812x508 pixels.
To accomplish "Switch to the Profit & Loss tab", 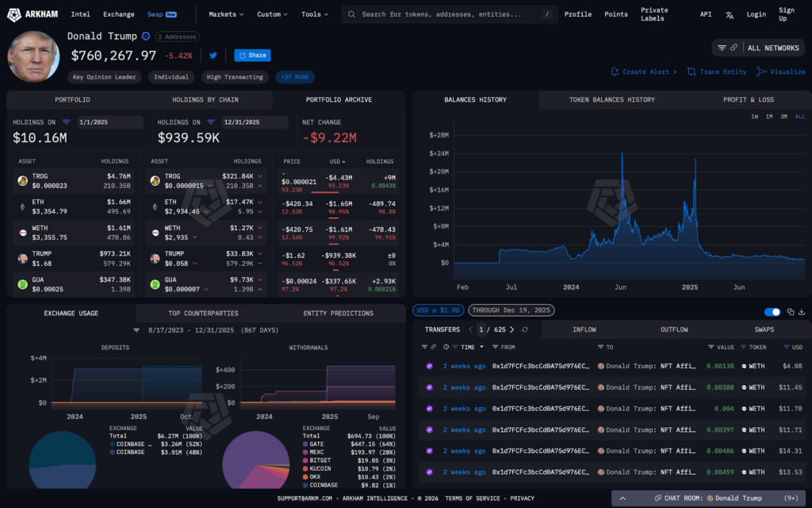I will tap(749, 99).
